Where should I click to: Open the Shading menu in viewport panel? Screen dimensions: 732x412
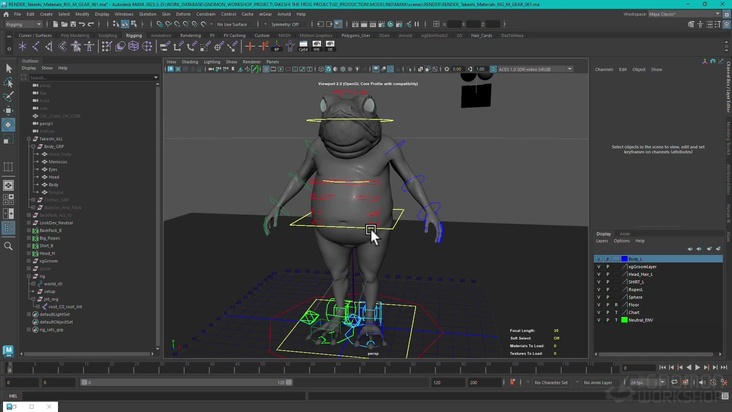tap(190, 61)
